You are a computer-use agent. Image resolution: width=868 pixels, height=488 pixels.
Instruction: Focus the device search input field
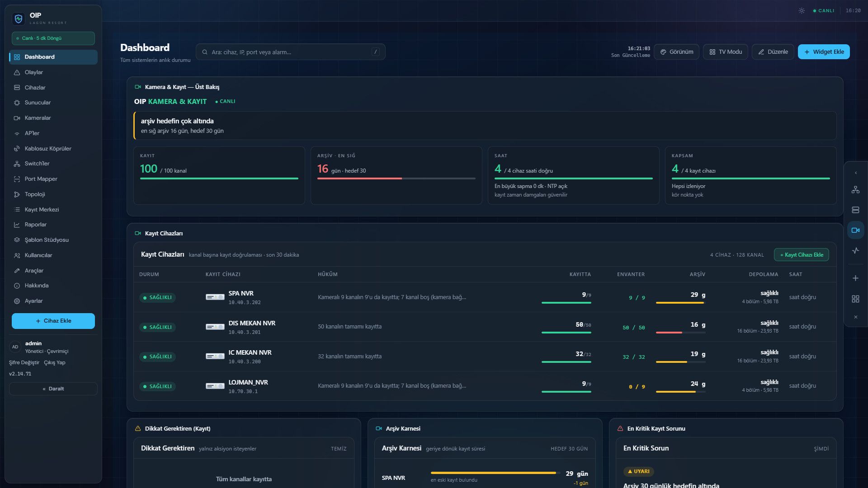coord(290,52)
